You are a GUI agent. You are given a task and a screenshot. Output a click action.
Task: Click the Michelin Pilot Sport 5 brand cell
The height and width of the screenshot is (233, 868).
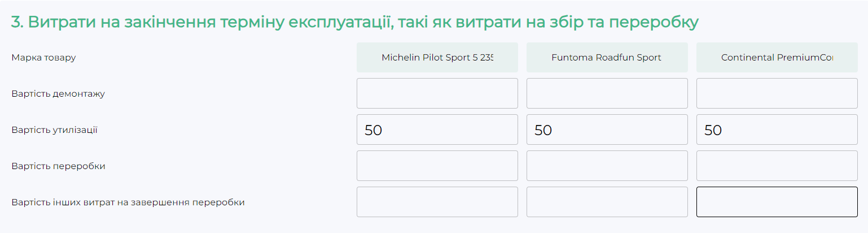(437, 57)
